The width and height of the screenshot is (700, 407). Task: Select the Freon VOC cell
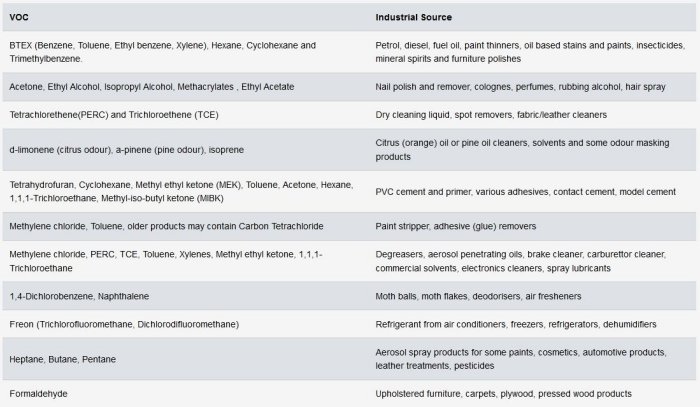pos(123,324)
